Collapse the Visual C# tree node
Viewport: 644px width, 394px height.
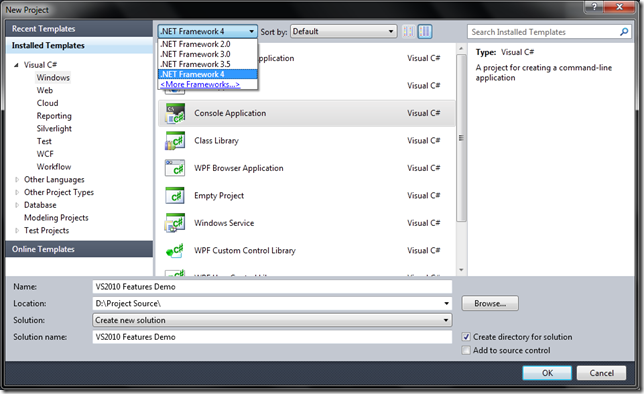click(x=16, y=65)
